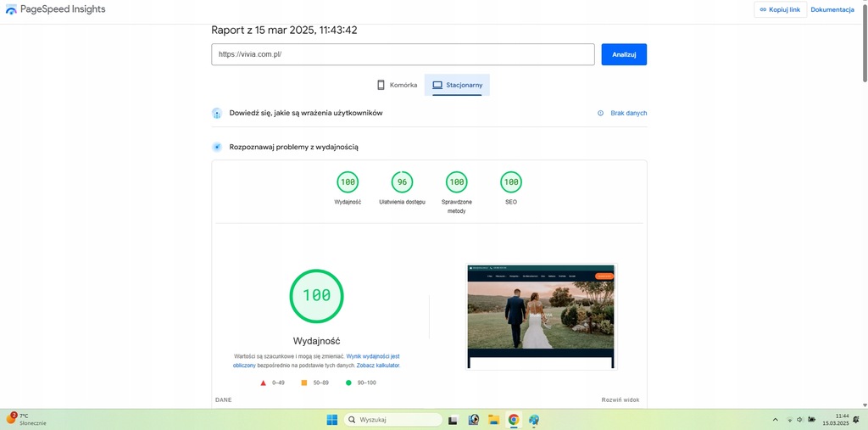This screenshot has width=868, height=430.
Task: Select the Stacjonarny tab
Action: pyautogui.click(x=457, y=85)
